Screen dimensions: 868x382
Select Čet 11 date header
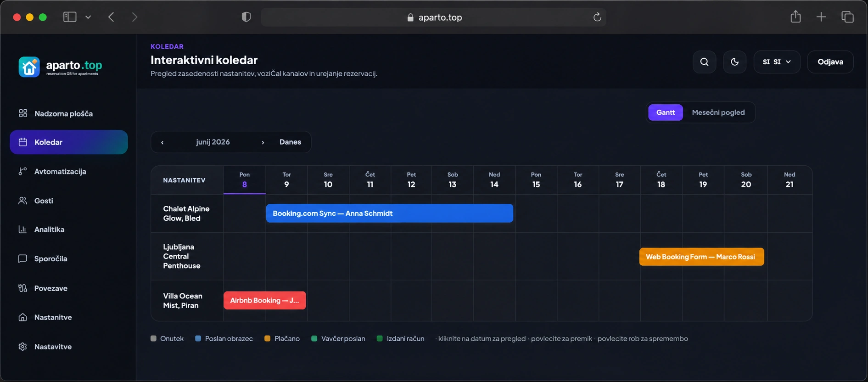370,180
